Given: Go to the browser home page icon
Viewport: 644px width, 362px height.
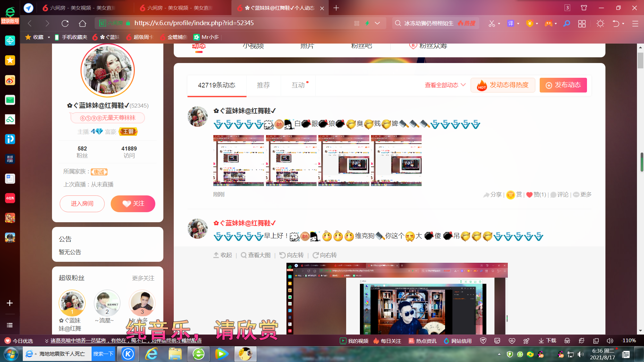Looking at the screenshot, I should (83, 23).
